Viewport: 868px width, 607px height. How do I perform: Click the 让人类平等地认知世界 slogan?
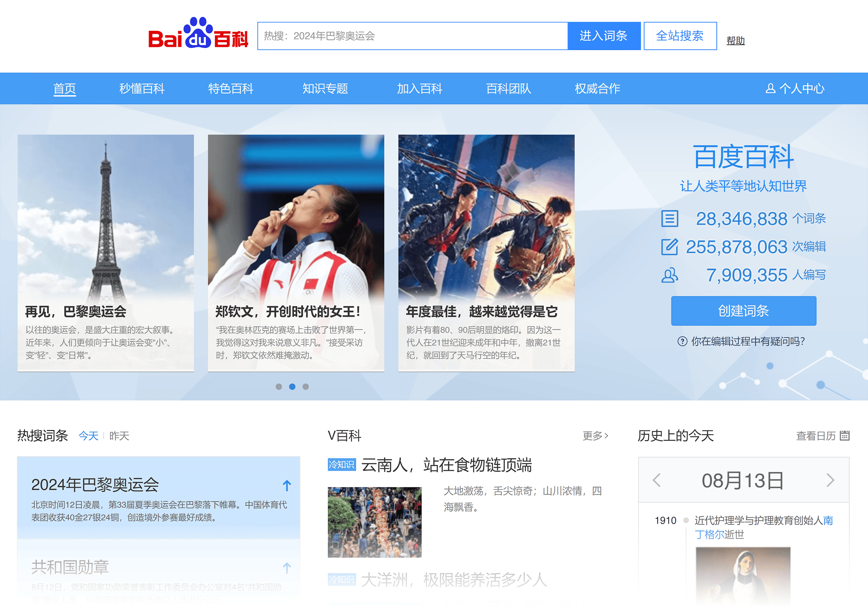(743, 186)
